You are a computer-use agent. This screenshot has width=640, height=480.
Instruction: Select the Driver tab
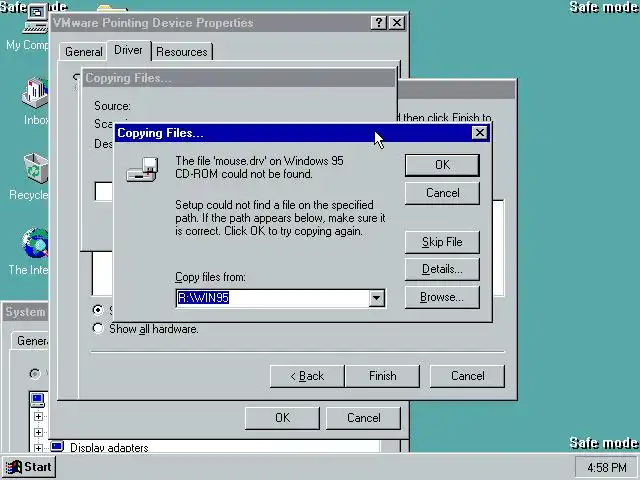point(128,50)
